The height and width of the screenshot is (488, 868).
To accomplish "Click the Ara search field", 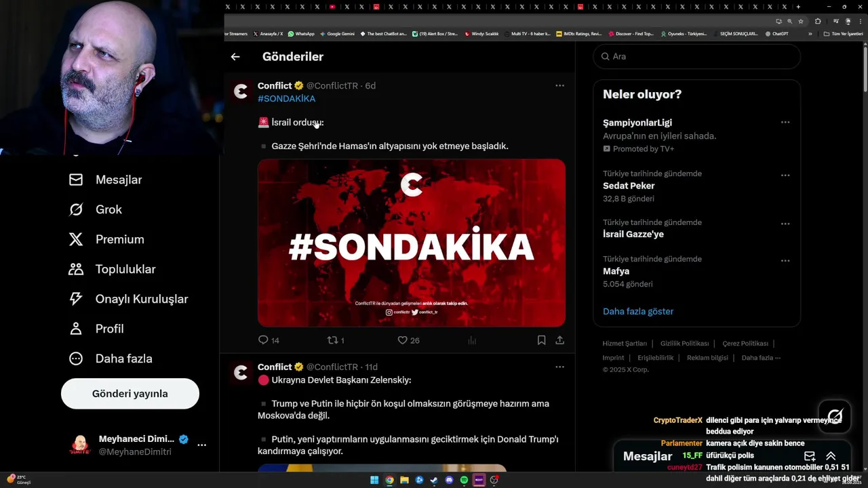I will pyautogui.click(x=697, y=56).
